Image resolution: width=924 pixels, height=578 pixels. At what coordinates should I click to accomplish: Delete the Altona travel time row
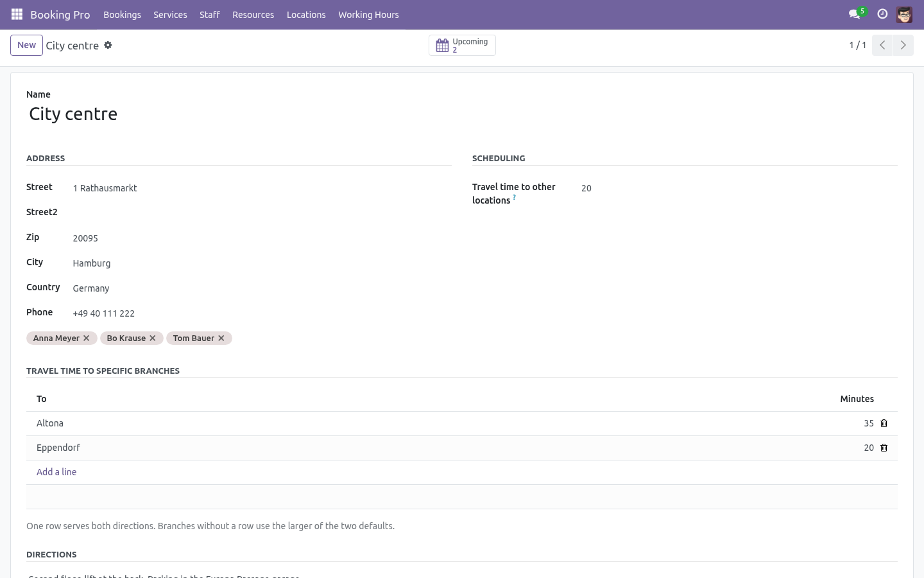pos(884,423)
